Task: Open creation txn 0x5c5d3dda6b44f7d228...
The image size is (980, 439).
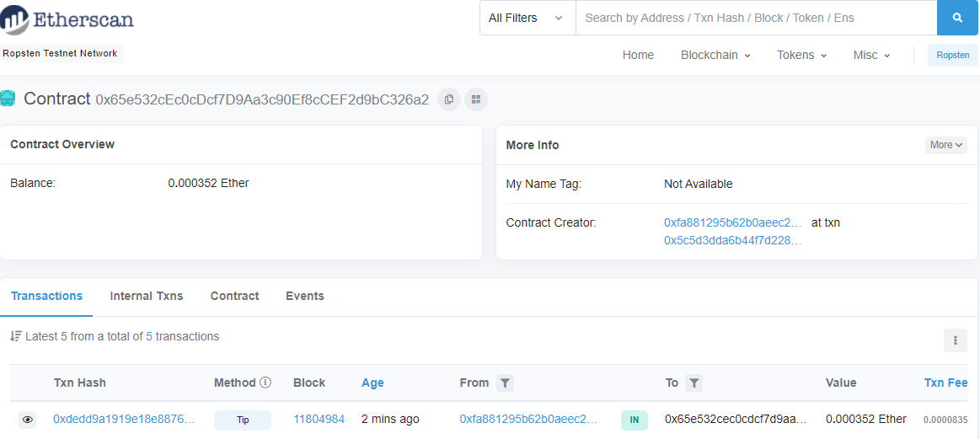Action: tap(733, 241)
